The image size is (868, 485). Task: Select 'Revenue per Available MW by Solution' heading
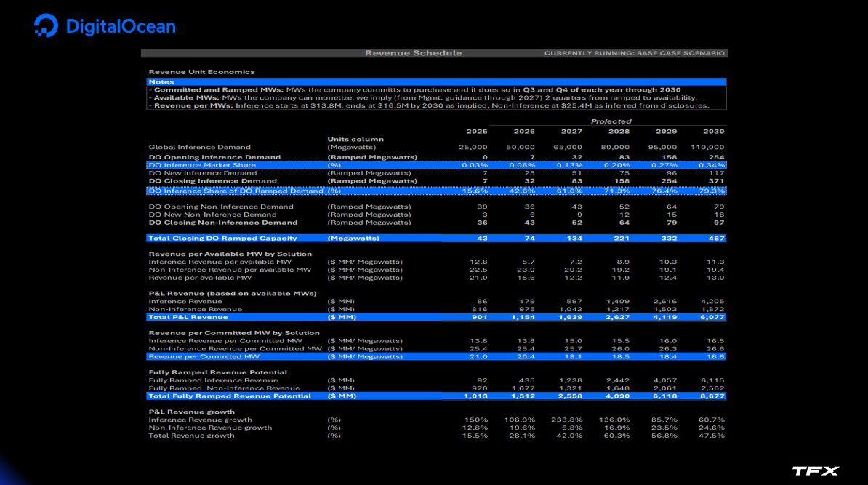tap(230, 254)
